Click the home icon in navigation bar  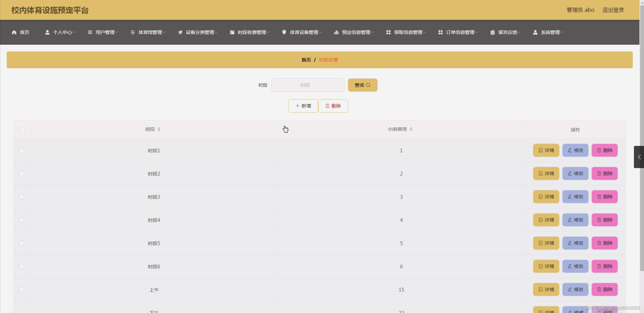tap(14, 32)
